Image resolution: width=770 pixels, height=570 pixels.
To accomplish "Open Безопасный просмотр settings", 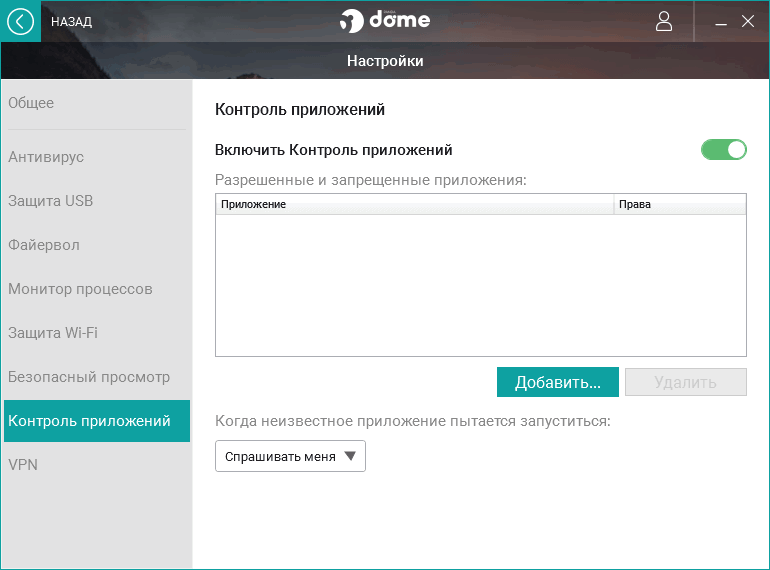I will click(89, 377).
